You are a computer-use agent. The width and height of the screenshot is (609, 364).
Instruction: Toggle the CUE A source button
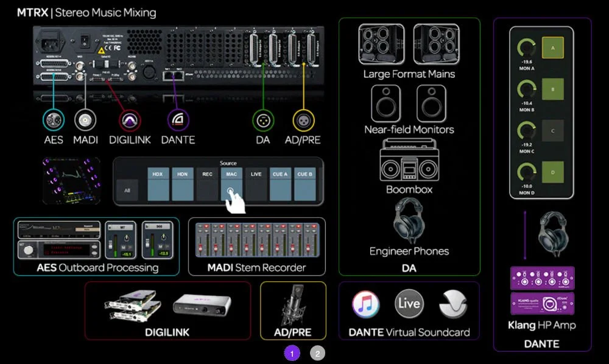click(280, 184)
